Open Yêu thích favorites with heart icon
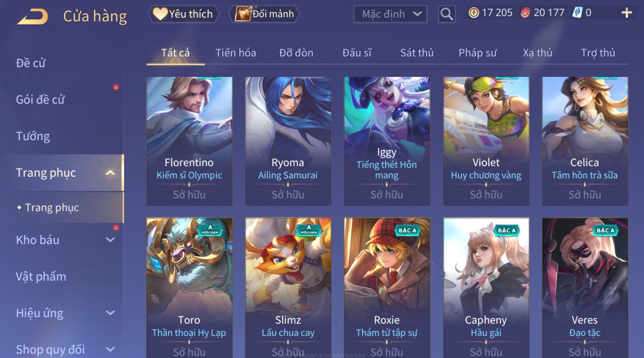The height and width of the screenshot is (358, 644). 183,14
